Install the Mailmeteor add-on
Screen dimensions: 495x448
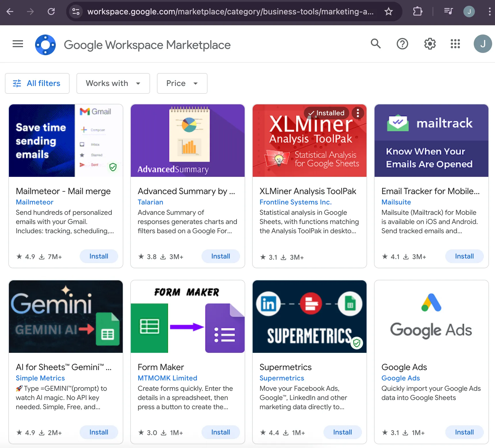(99, 256)
